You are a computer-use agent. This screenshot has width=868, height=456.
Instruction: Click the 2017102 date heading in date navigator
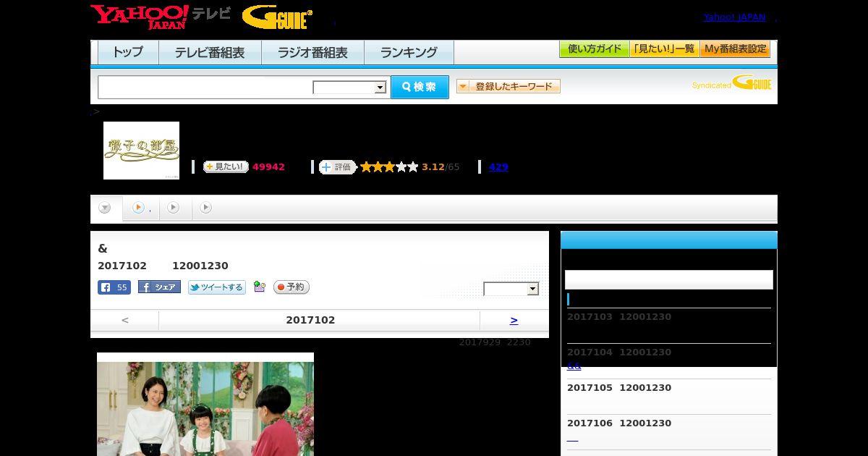tap(310, 320)
